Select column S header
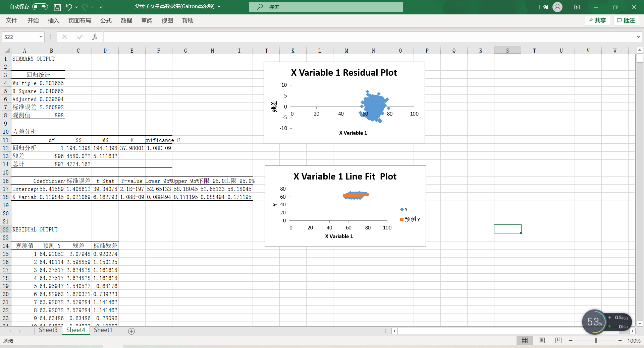The height and width of the screenshot is (348, 644). (507, 51)
